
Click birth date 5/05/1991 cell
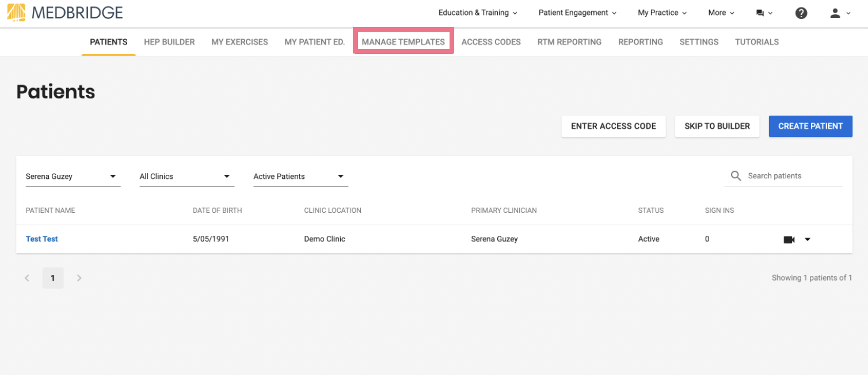coord(211,239)
